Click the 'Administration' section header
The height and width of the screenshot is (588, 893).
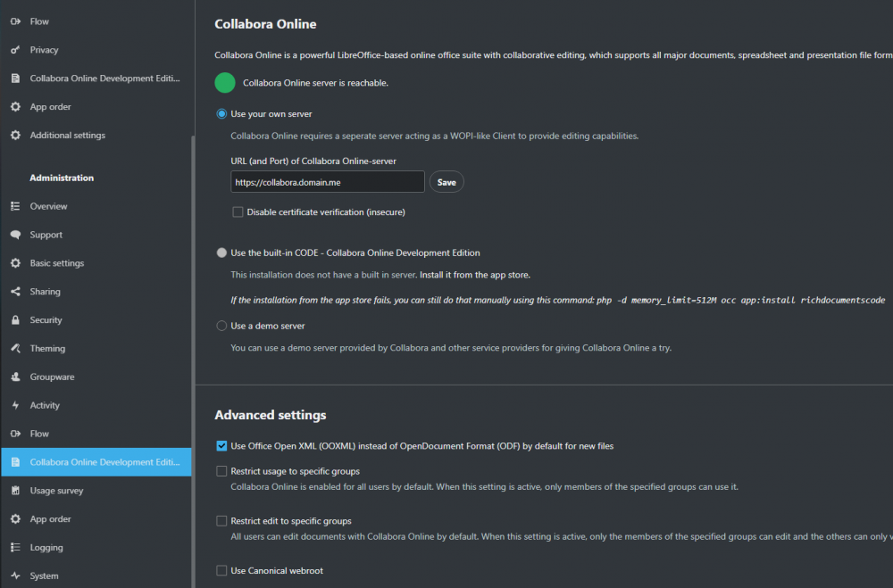point(62,178)
